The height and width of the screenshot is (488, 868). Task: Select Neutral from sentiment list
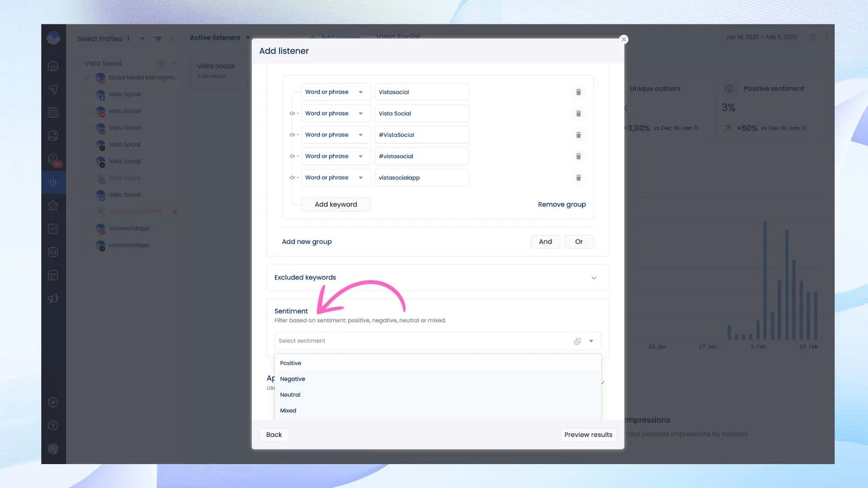coord(290,395)
